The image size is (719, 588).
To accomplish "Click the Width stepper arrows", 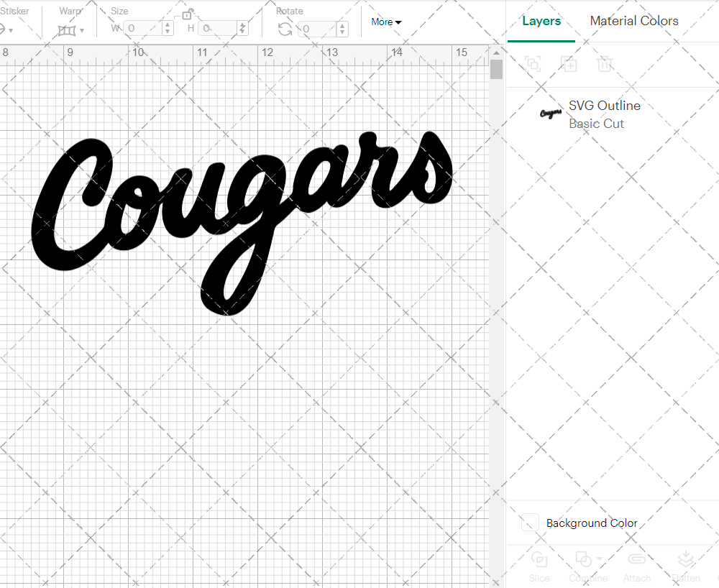I will [x=168, y=29].
